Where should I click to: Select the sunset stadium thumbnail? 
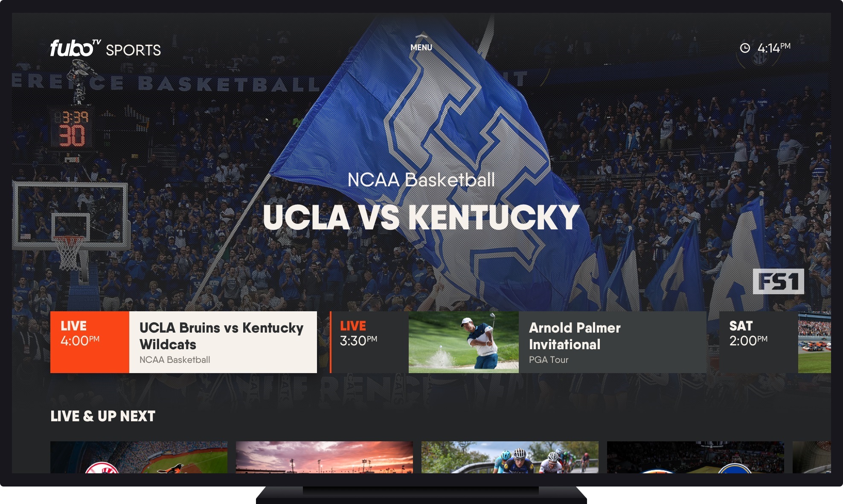point(324,457)
